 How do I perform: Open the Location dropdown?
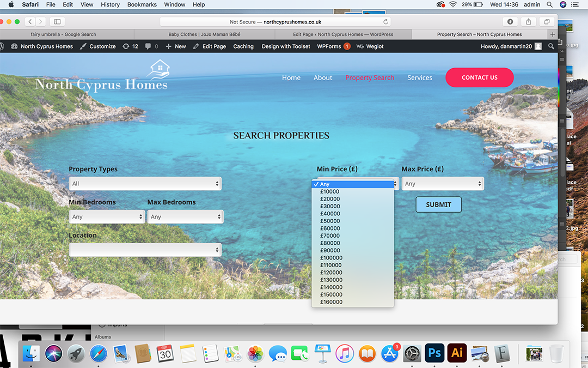pyautogui.click(x=145, y=250)
